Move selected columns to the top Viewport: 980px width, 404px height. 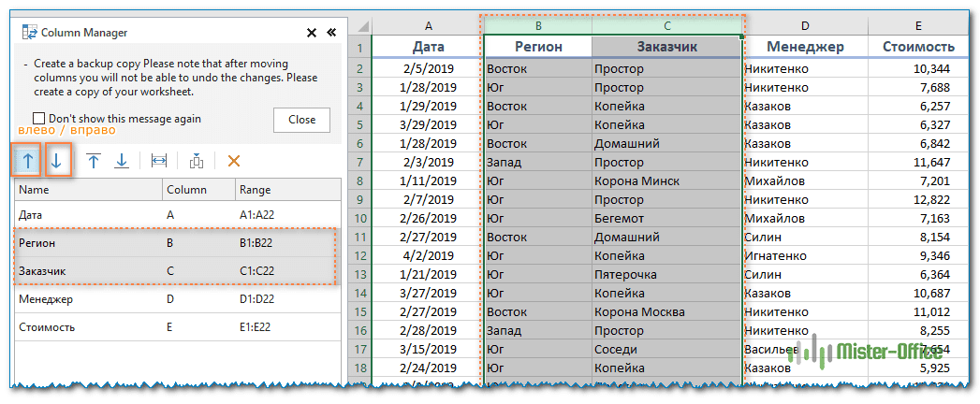pos(94,161)
